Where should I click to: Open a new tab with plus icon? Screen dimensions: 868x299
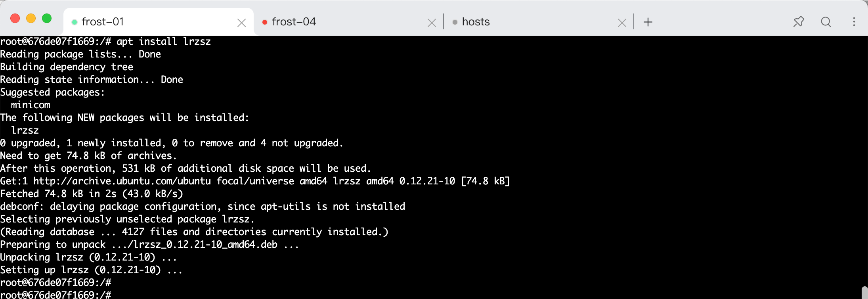pyautogui.click(x=648, y=22)
